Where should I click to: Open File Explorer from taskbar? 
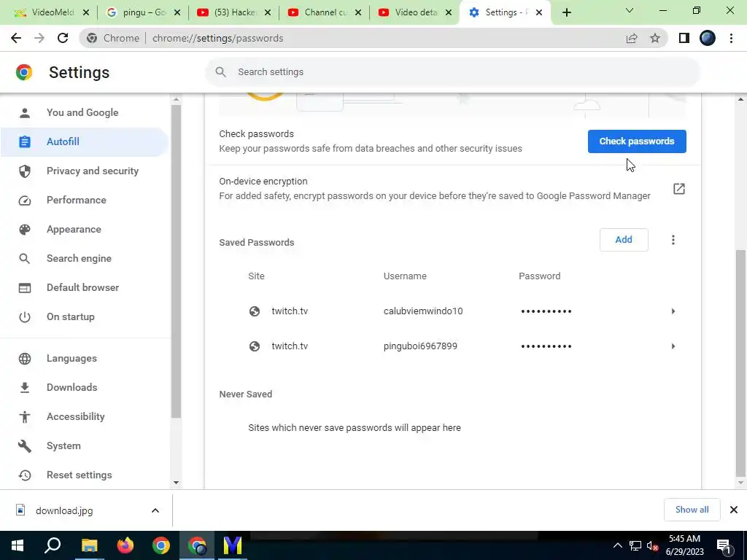pyautogui.click(x=89, y=545)
